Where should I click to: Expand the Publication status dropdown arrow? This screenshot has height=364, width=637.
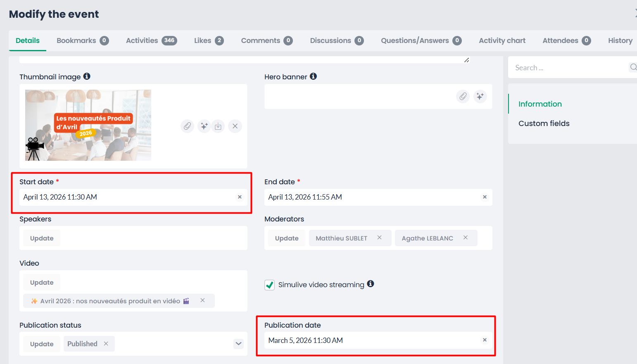click(x=238, y=344)
